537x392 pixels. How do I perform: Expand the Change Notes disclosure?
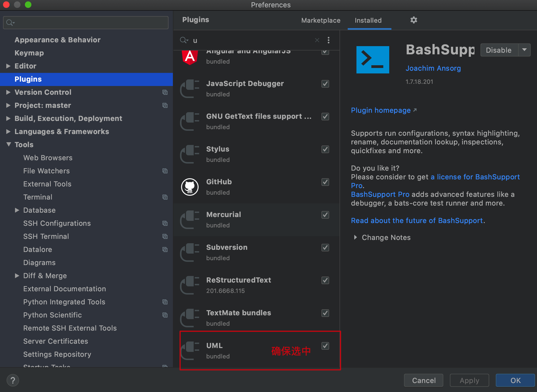point(355,237)
